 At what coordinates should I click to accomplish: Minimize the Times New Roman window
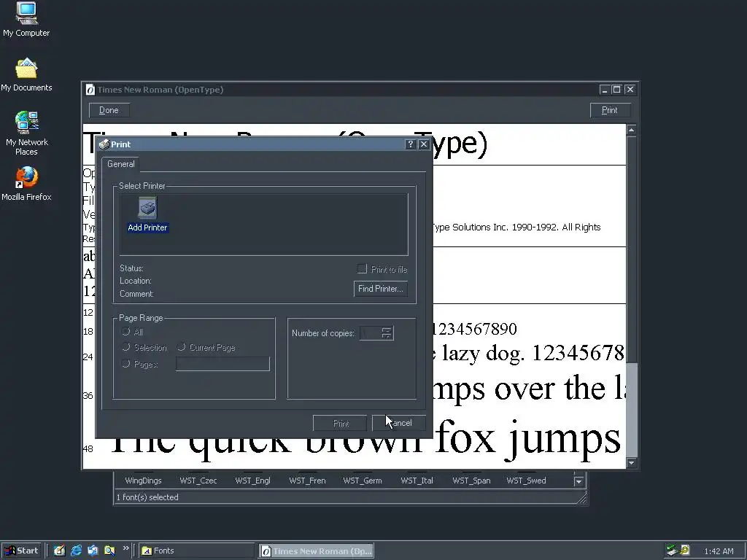click(604, 90)
